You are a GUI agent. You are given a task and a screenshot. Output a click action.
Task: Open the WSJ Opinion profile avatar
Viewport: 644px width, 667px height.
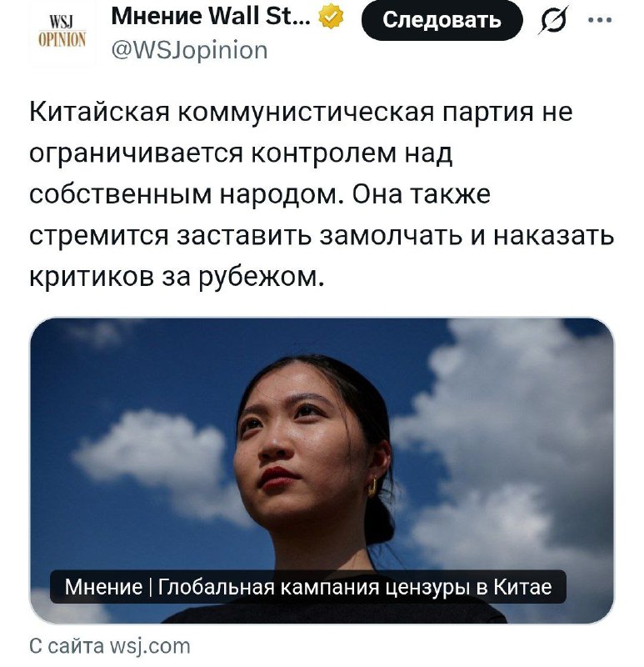pos(62,33)
